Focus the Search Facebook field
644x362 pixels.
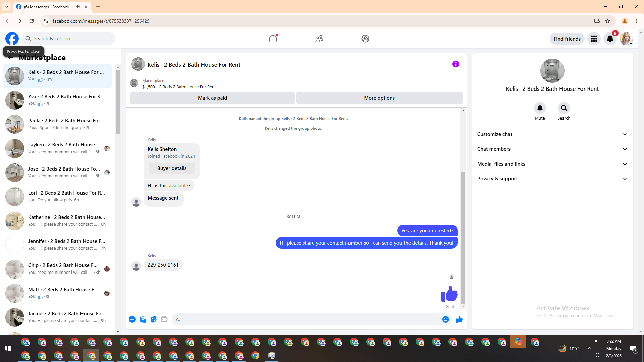(68, 39)
